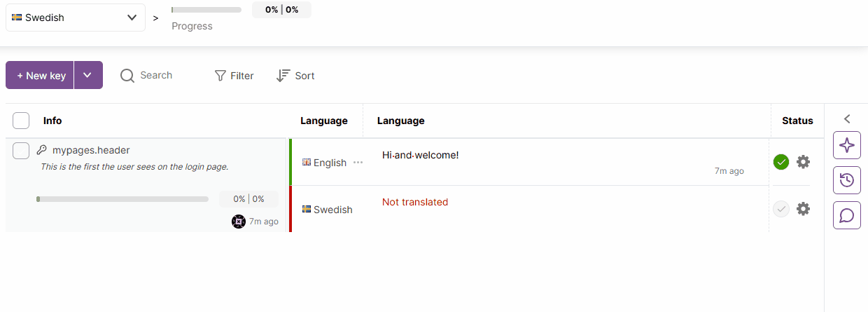
Task: Open settings gear for English translation
Action: (x=803, y=162)
